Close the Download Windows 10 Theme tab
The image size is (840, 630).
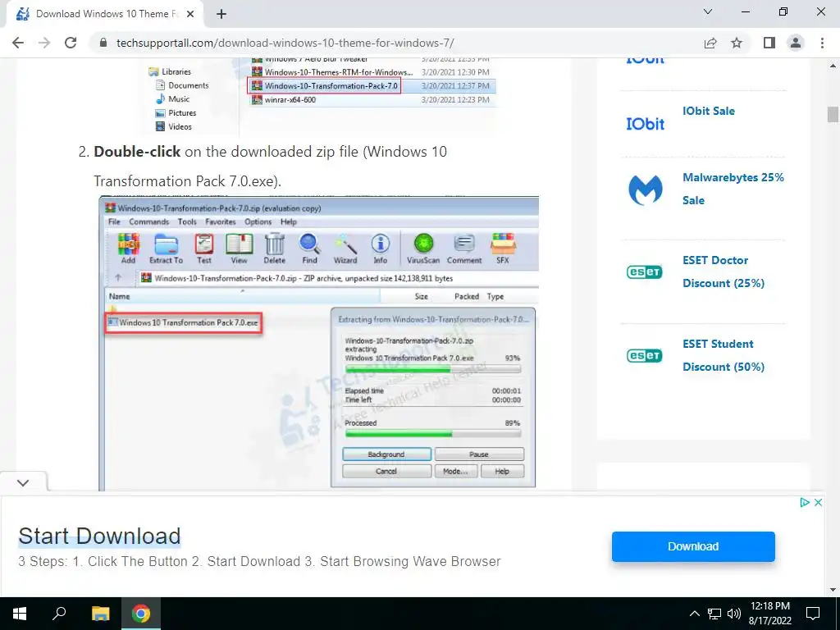(x=190, y=14)
